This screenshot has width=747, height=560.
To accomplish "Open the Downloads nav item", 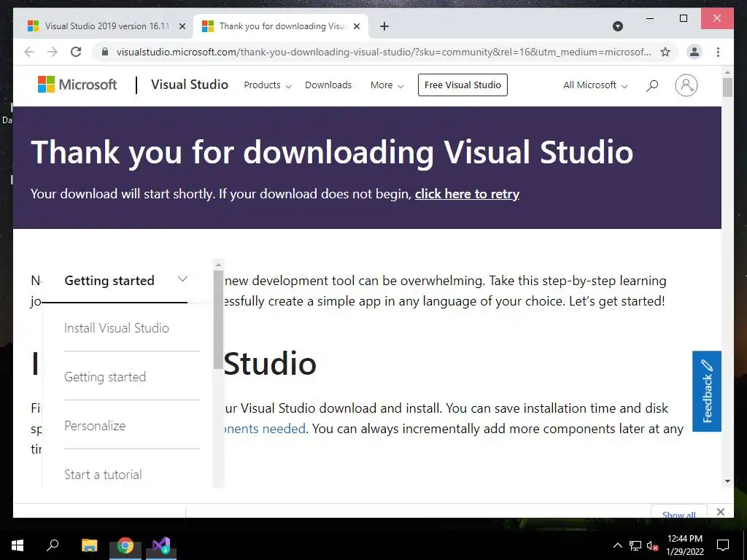I will [328, 85].
